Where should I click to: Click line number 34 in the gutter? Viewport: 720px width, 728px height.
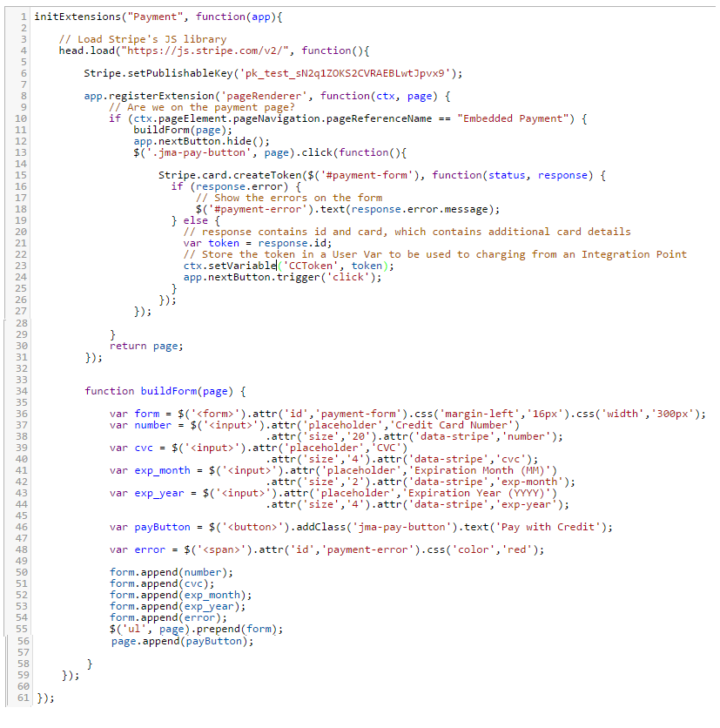[x=22, y=391]
